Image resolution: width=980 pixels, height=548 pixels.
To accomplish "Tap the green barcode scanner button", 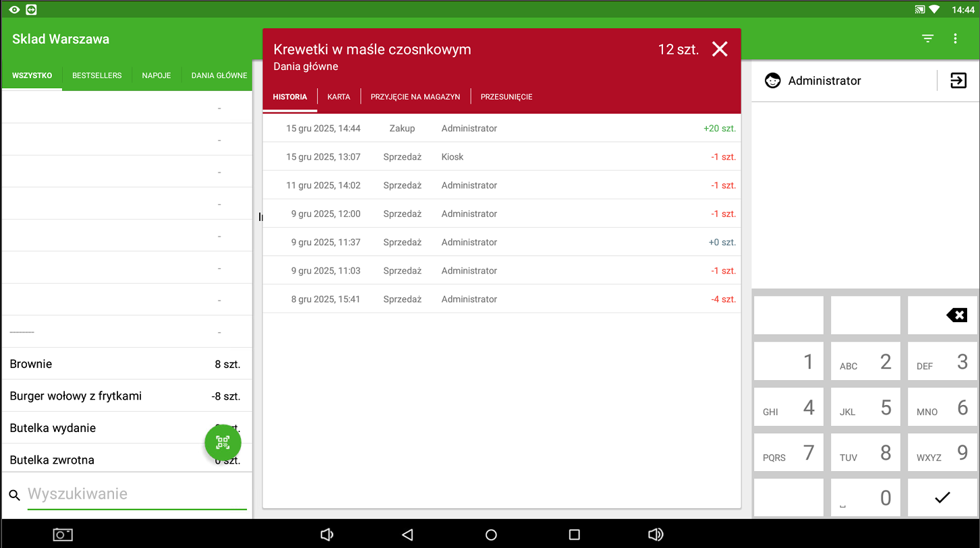I will click(223, 443).
